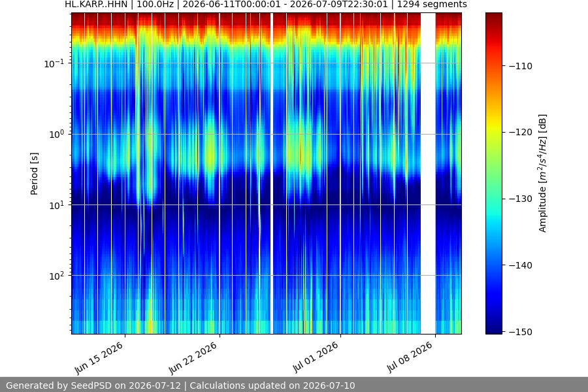Click the 'Jun 22 2026' date label
Image resolution: width=588 pixels, height=392 pixels.
193,358
